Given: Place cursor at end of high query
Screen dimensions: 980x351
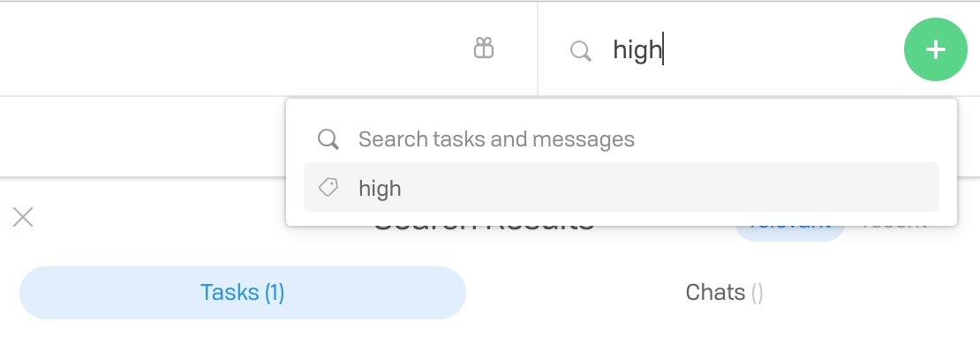Looking at the screenshot, I should click(x=663, y=49).
